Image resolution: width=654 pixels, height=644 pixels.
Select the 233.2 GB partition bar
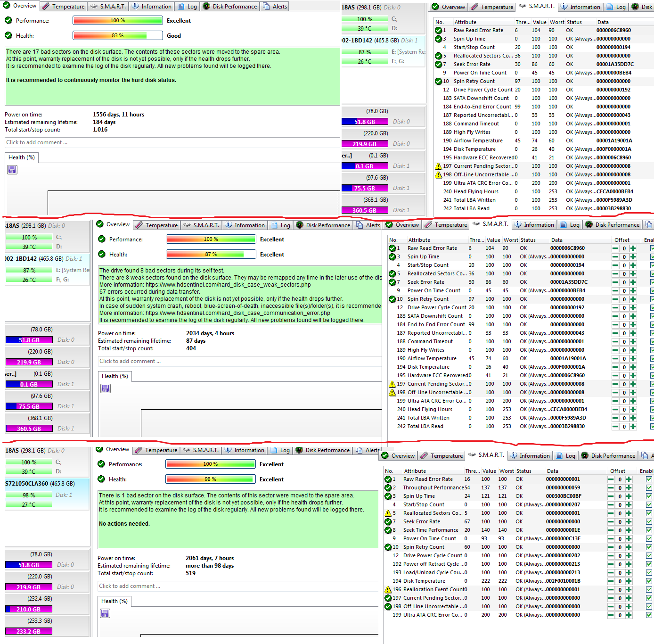pyautogui.click(x=28, y=631)
